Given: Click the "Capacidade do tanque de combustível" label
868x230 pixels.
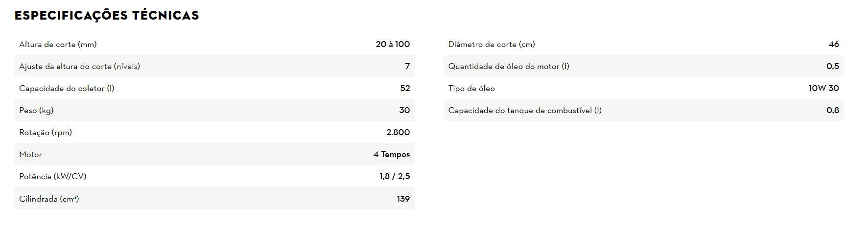Looking at the screenshot, I should tap(525, 110).
